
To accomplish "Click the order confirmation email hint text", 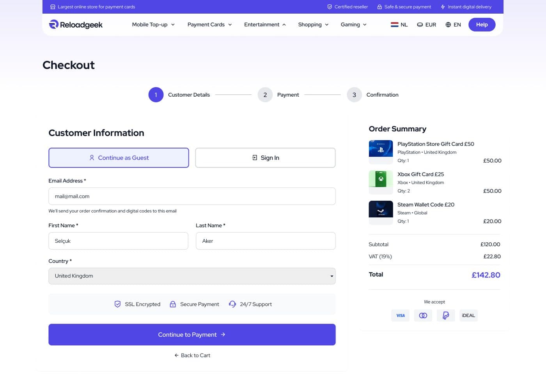I will point(112,211).
